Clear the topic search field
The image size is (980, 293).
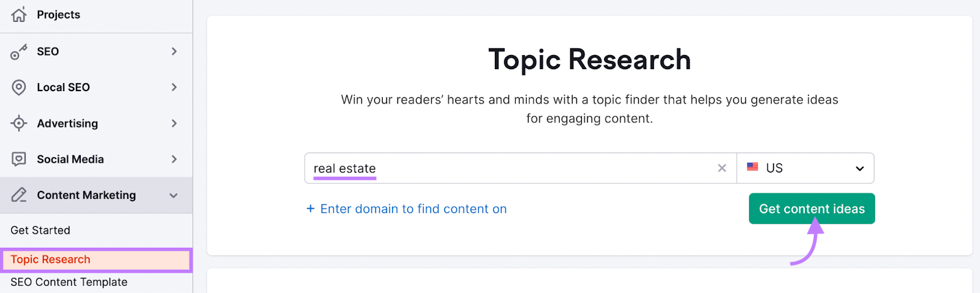[722, 168]
